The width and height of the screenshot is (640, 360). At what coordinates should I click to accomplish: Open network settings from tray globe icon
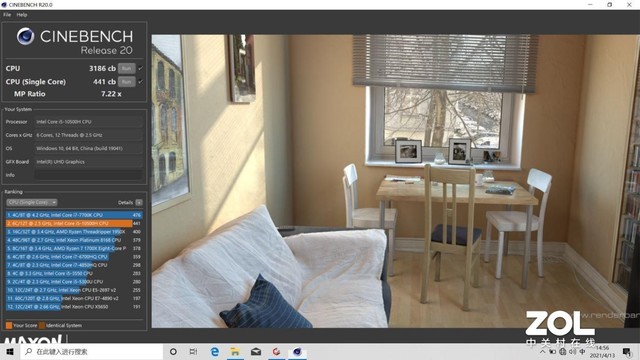coord(562,351)
